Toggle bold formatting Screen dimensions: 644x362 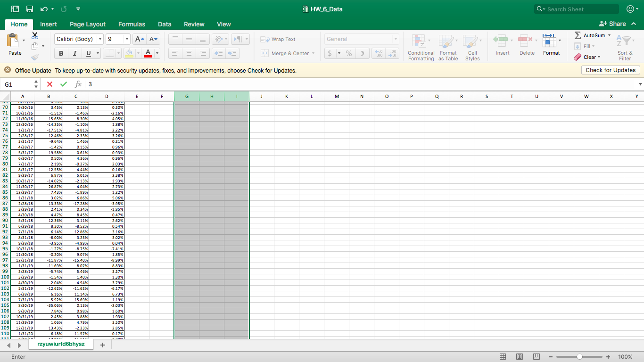click(x=62, y=53)
